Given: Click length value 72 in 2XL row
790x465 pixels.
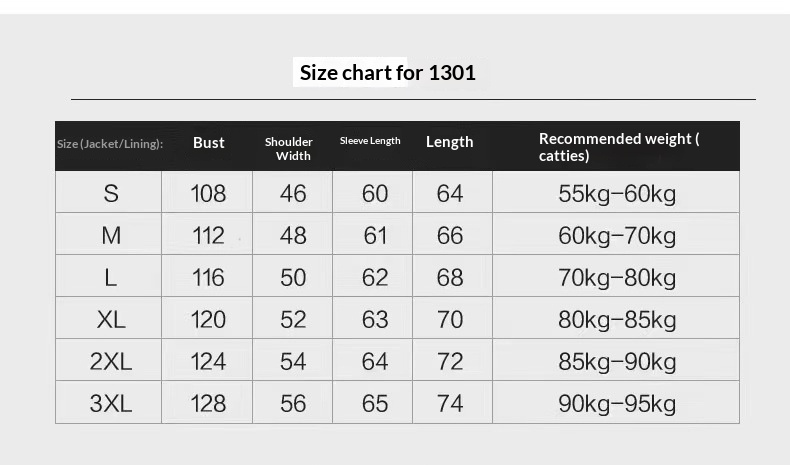Looking at the screenshot, I should coord(450,362).
